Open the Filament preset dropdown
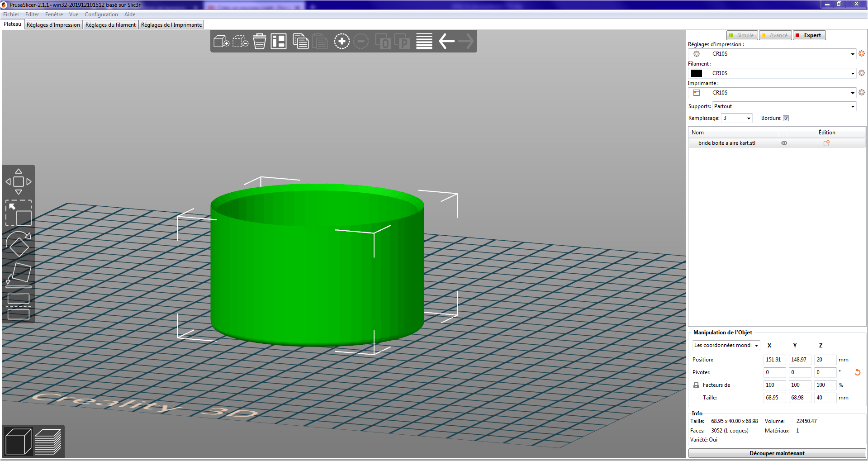Screen dimensions: 868x461 772,73
